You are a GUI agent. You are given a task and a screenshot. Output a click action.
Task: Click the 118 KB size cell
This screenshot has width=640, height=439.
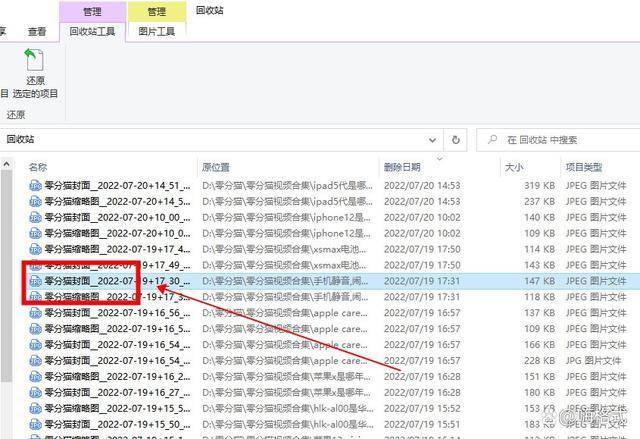pyautogui.click(x=539, y=297)
